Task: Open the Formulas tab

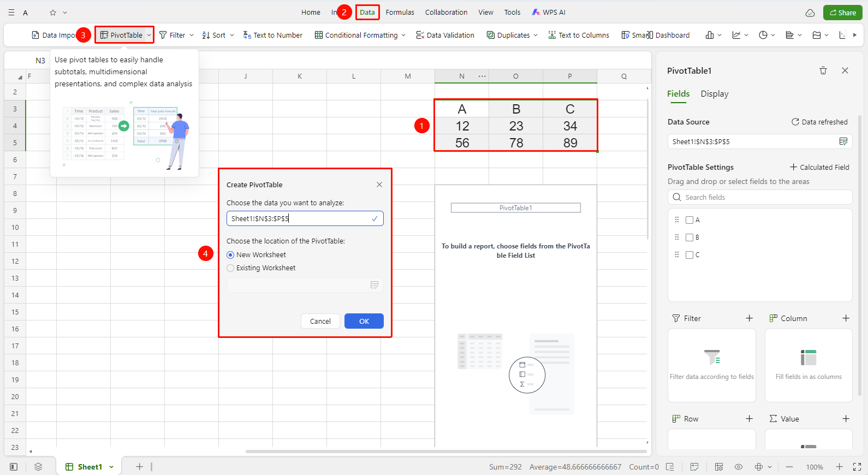Action: coord(400,13)
